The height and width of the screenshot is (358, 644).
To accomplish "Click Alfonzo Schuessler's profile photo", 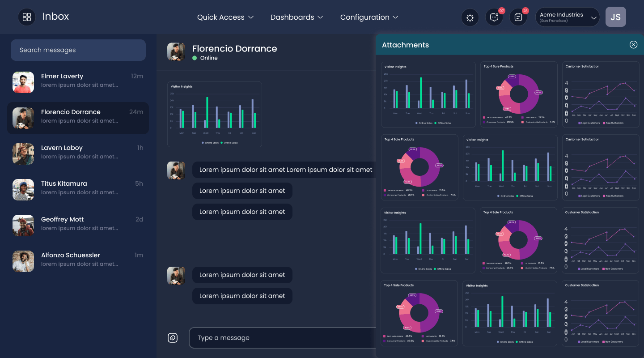I will [x=23, y=261].
